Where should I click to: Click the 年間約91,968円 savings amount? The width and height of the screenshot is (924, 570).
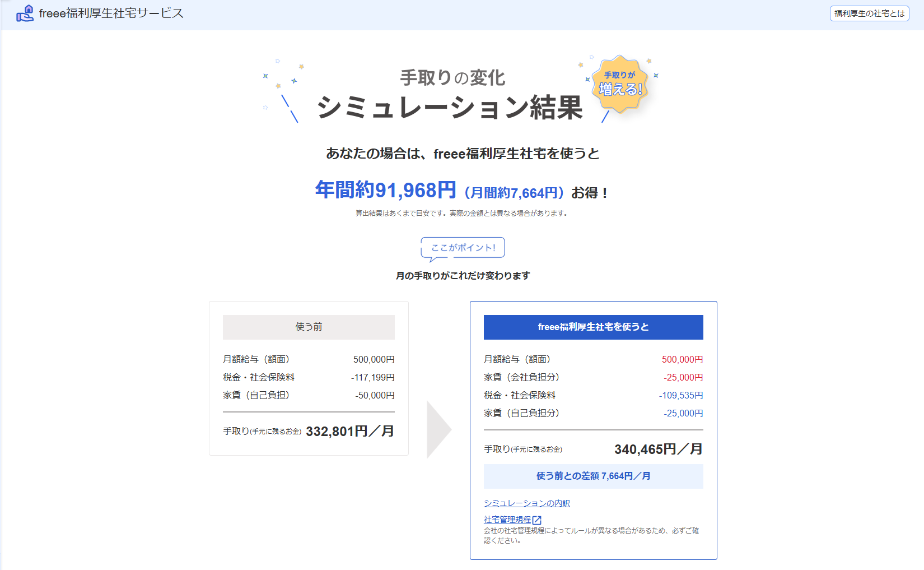click(385, 190)
